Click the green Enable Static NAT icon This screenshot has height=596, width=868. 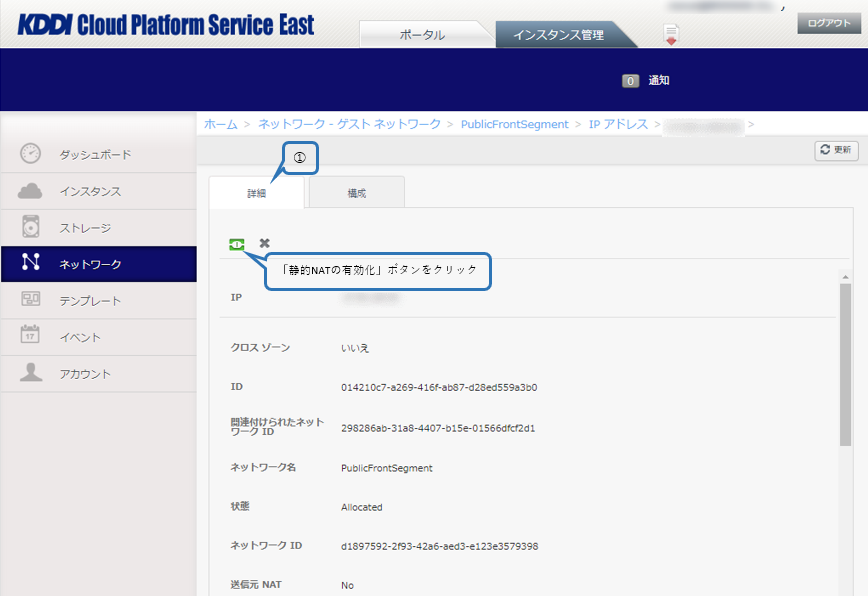[237, 244]
